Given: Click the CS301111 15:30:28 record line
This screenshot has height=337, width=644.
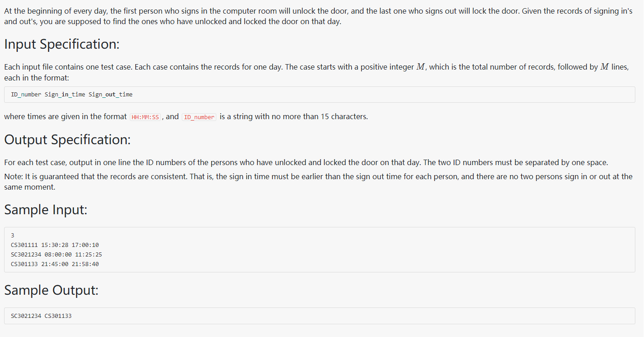Looking at the screenshot, I should pyautogui.click(x=55, y=245).
